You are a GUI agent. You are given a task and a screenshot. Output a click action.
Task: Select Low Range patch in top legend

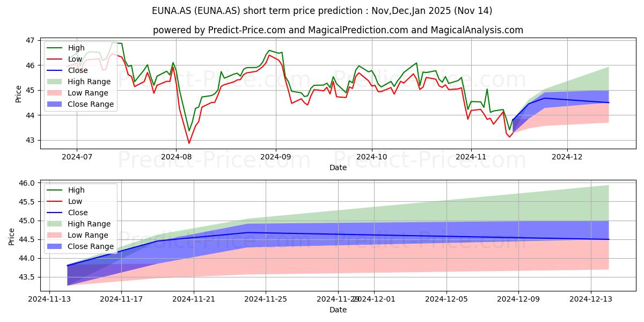56,93
